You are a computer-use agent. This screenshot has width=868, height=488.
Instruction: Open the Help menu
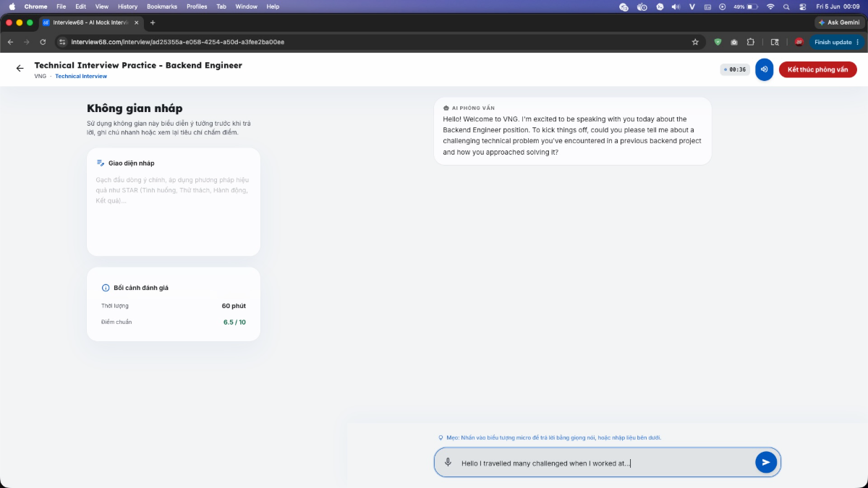click(273, 7)
